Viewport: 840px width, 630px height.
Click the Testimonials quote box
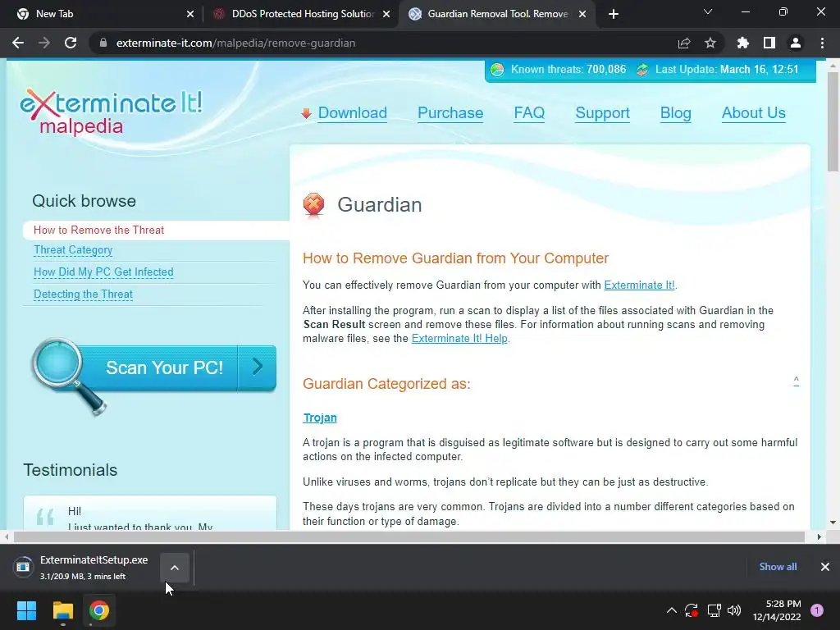click(x=150, y=514)
